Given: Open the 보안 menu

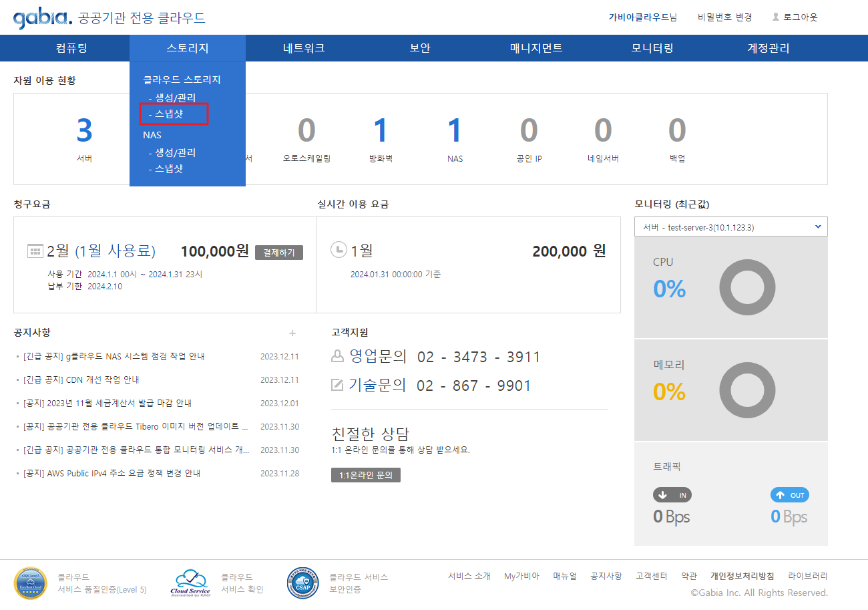Looking at the screenshot, I should [420, 48].
